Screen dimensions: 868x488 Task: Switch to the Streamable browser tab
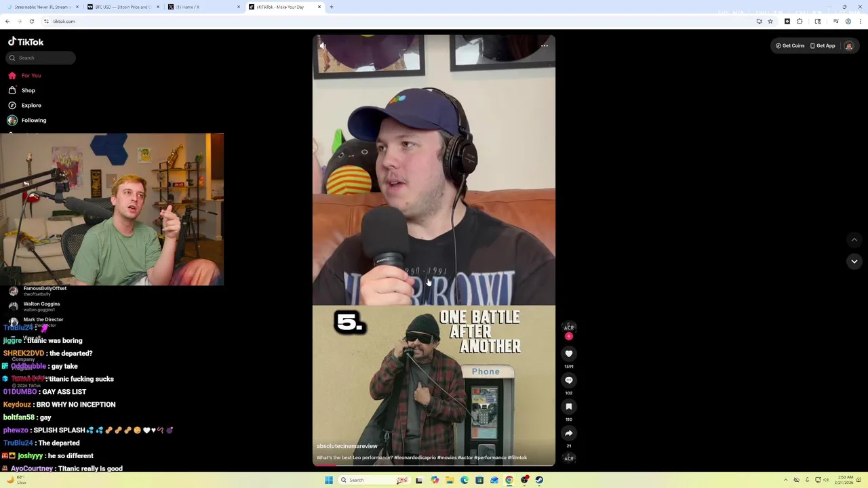(41, 7)
